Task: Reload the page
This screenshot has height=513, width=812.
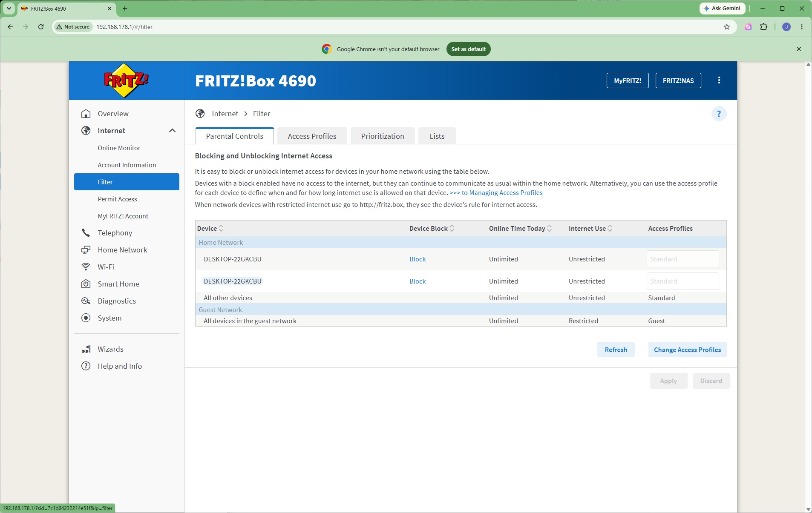Action: coord(41,27)
